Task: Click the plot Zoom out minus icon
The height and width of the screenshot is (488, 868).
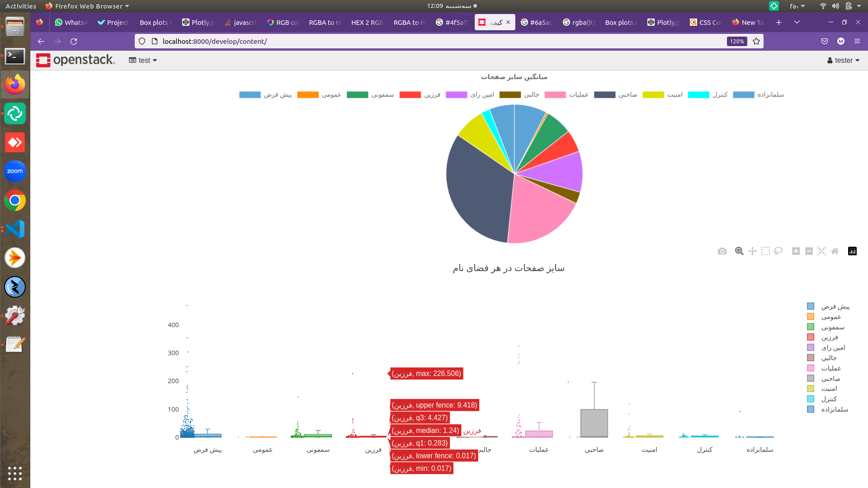Action: point(809,251)
